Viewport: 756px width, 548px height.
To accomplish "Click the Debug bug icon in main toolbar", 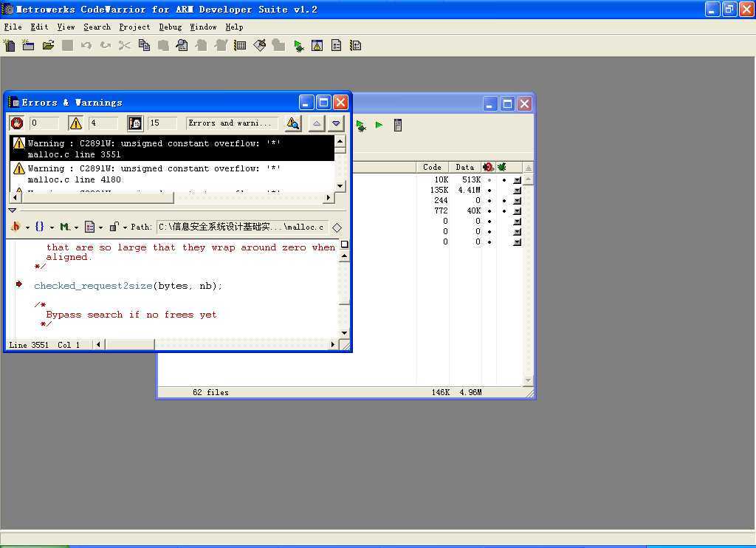I will 298,47.
